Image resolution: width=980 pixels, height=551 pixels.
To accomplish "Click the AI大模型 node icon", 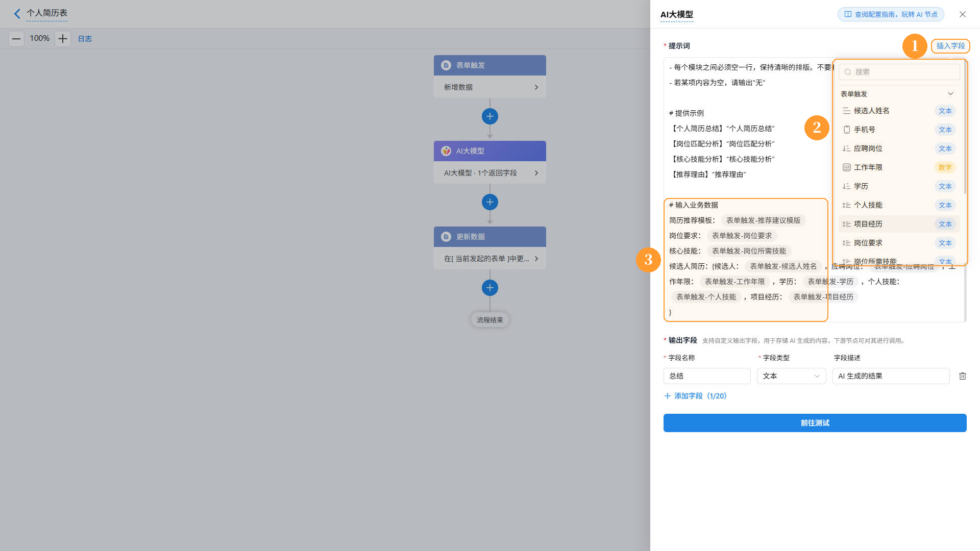I will point(446,151).
